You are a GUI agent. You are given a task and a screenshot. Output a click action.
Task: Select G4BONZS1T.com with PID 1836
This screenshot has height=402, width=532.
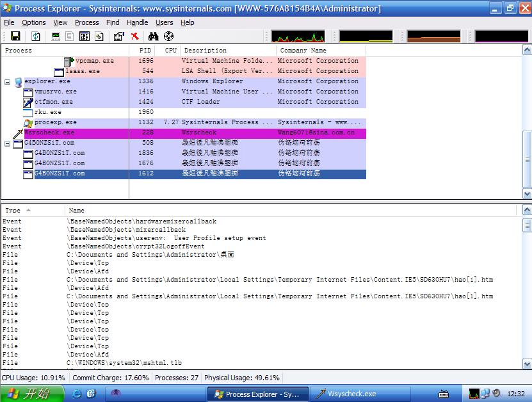184,152
